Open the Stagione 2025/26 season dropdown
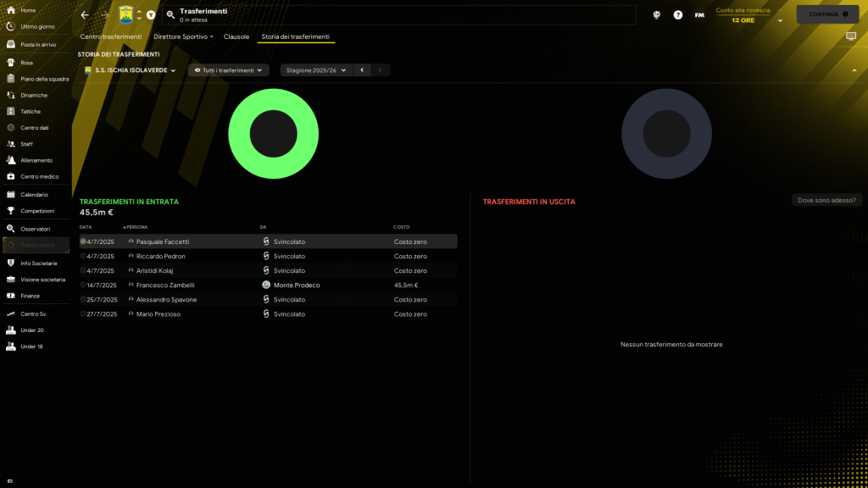868x488 pixels. (x=316, y=70)
